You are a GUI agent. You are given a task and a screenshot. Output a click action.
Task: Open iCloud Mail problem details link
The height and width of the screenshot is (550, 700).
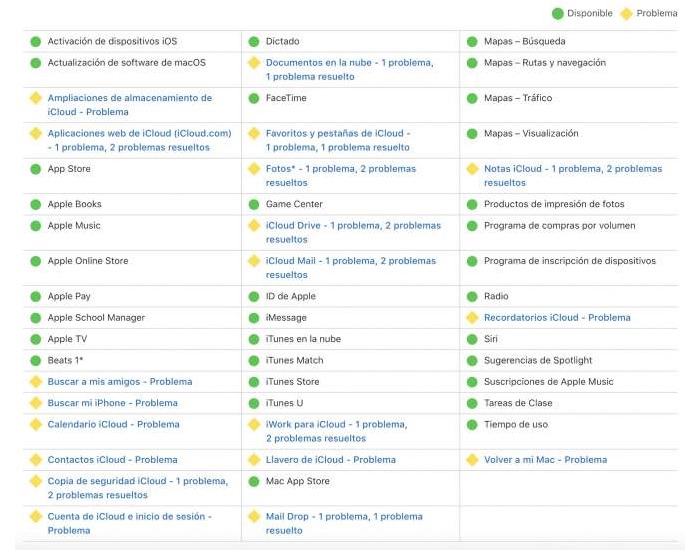pyautogui.click(x=351, y=268)
